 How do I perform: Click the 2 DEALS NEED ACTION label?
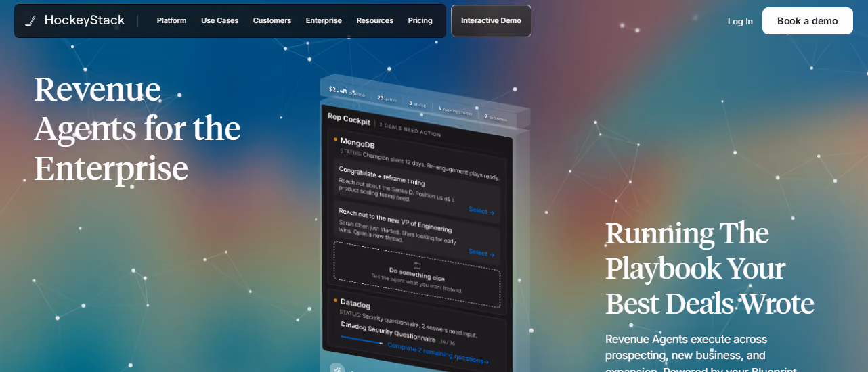tap(410, 129)
